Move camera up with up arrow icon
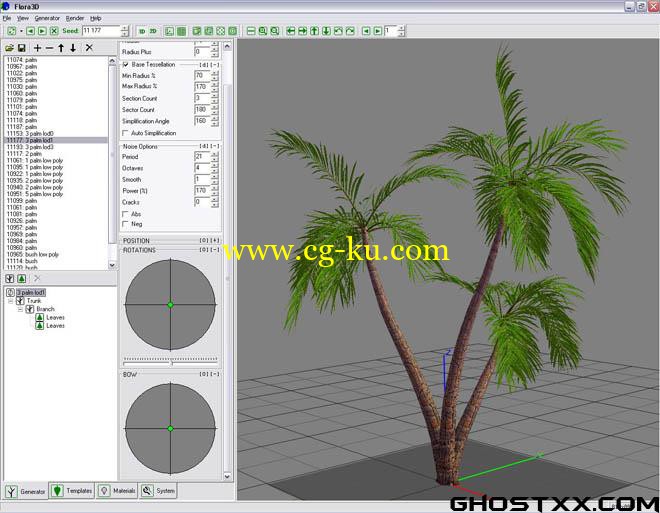This screenshot has height=513, width=660. 314,31
